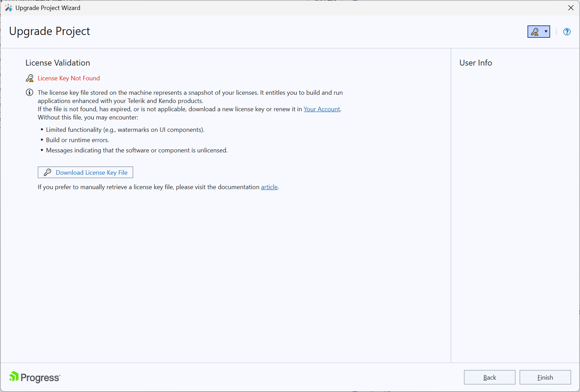Click the wizard wand icon in the title bar
580x392 pixels.
[8, 8]
